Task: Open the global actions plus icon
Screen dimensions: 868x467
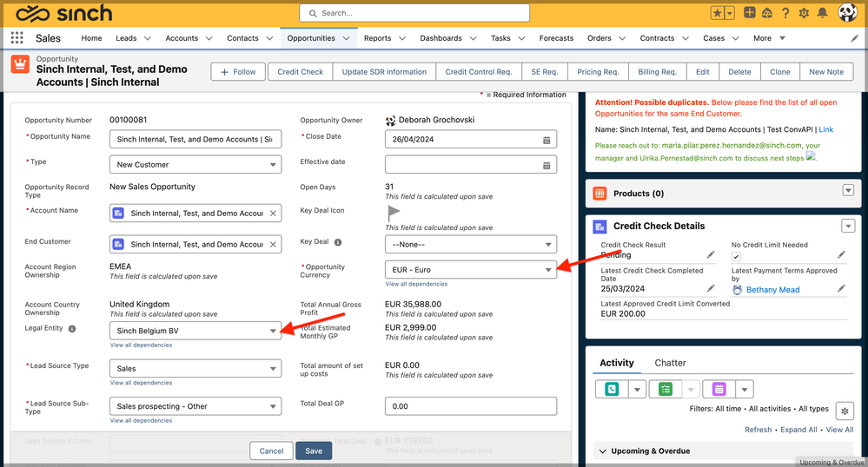Action: (749, 13)
